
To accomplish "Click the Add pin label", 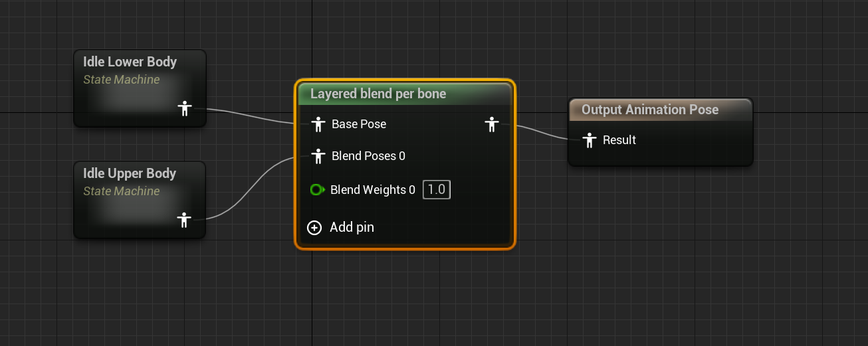I will click(x=352, y=227).
